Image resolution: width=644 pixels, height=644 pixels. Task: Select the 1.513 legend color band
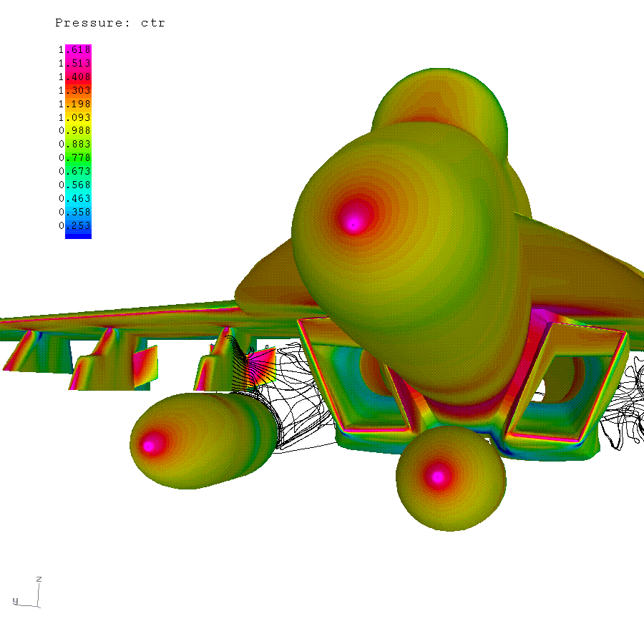79,63
